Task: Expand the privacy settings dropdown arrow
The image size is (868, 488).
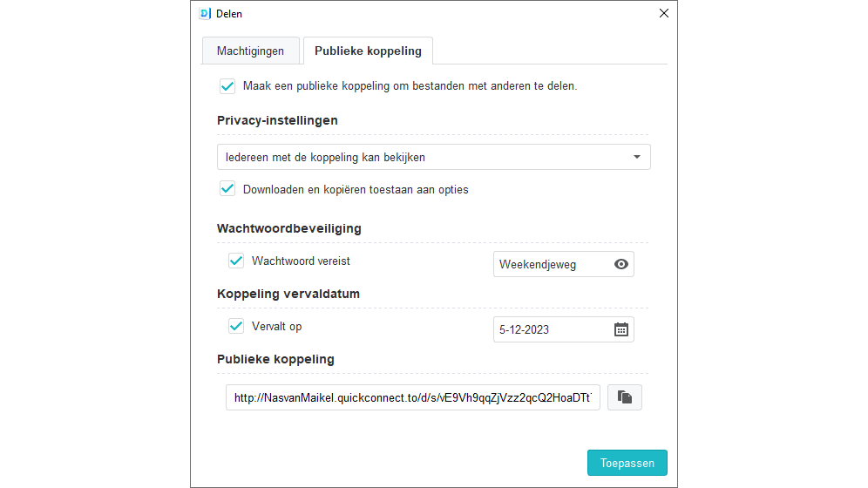Action: 637,157
